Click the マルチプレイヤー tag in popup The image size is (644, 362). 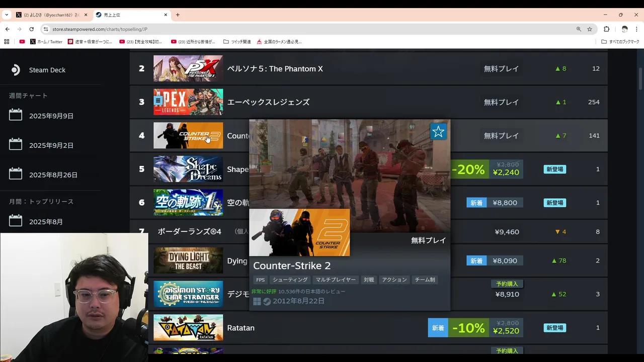point(336,280)
